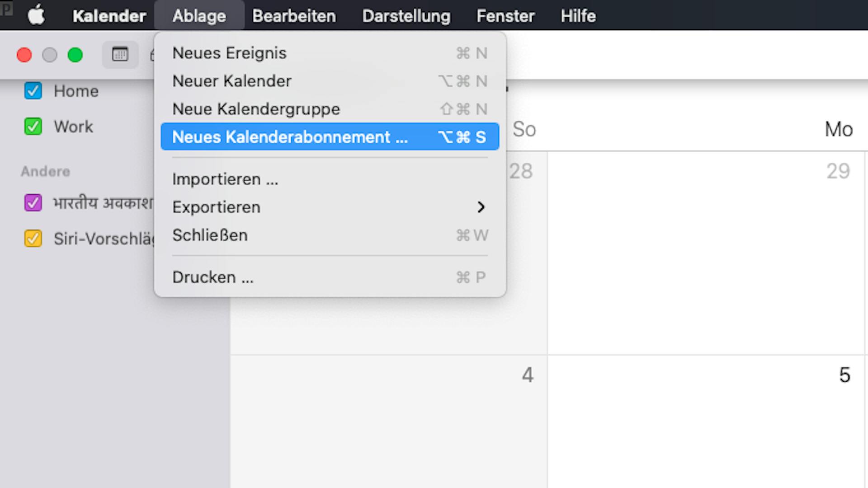Click the Apple logo menu
Viewport: 868px width, 488px height.
pos(36,15)
